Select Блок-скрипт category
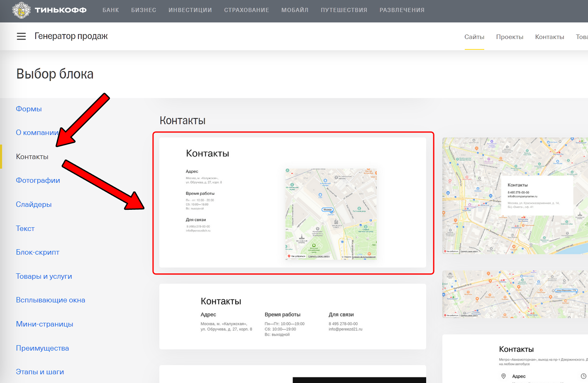This screenshot has width=588, height=383. 37,252
